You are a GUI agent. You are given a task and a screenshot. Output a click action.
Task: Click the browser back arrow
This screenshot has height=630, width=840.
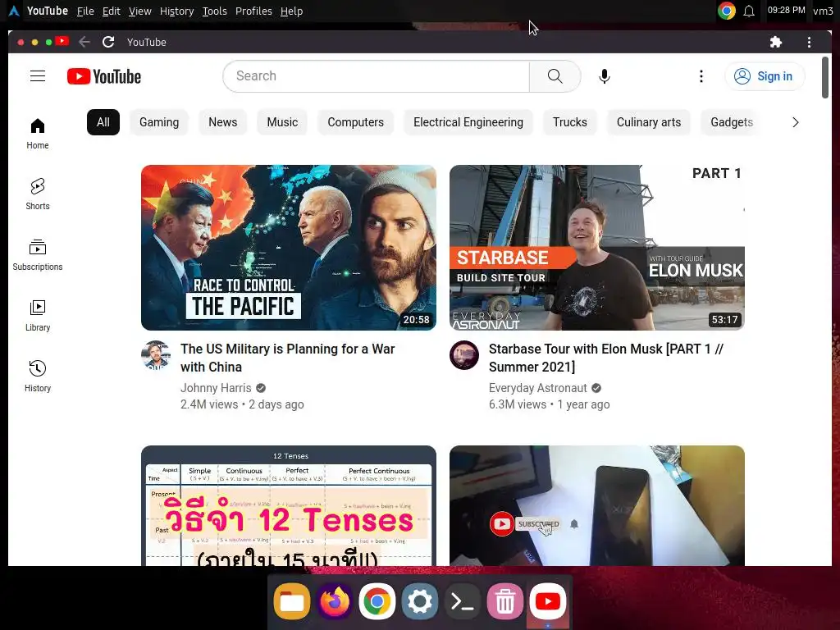84,42
